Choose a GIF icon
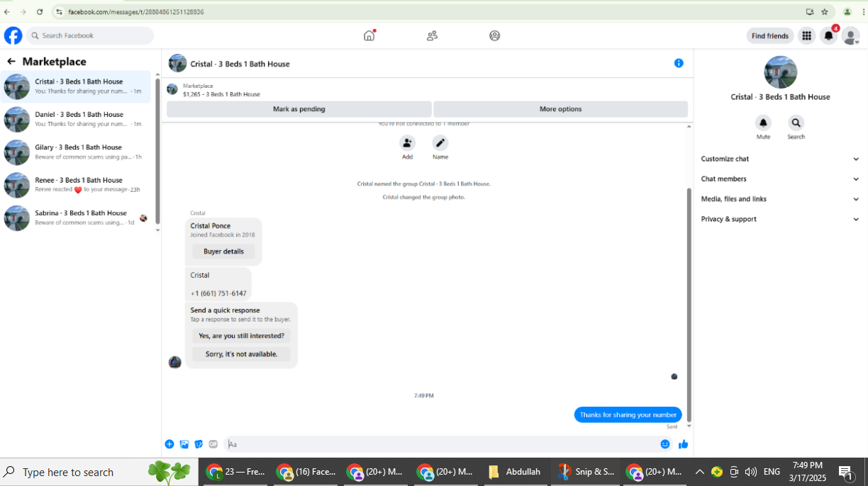The height and width of the screenshot is (486, 868). (213, 444)
